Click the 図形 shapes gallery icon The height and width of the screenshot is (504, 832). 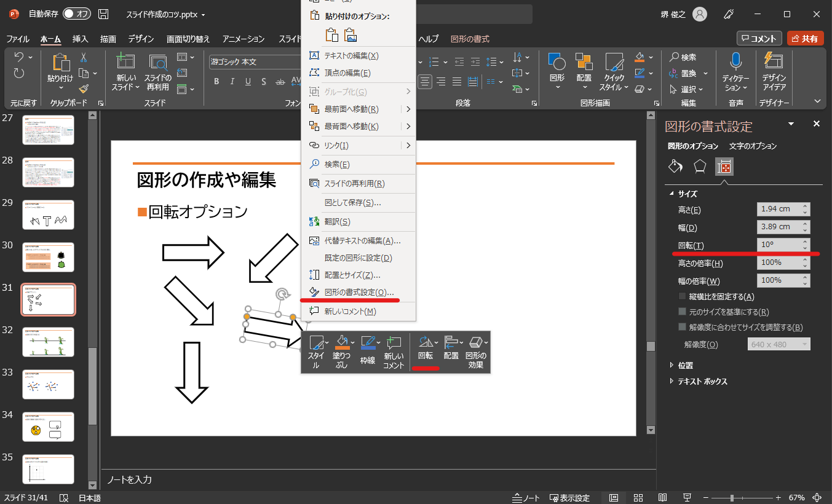tap(557, 62)
